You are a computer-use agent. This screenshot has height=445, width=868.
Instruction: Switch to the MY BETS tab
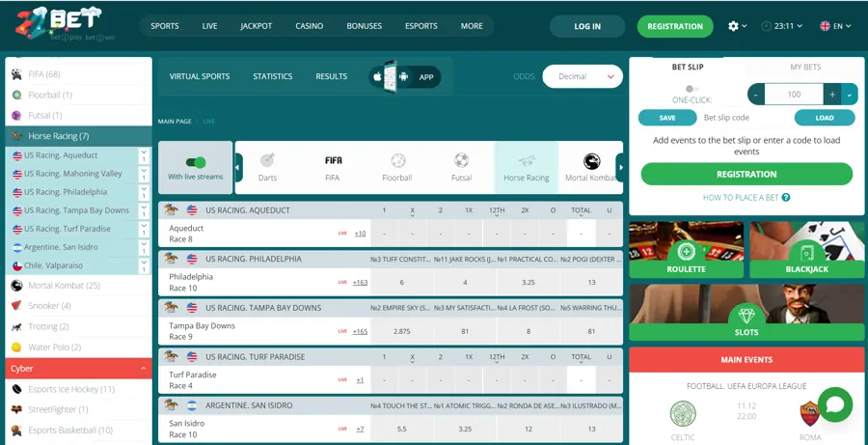tap(805, 67)
